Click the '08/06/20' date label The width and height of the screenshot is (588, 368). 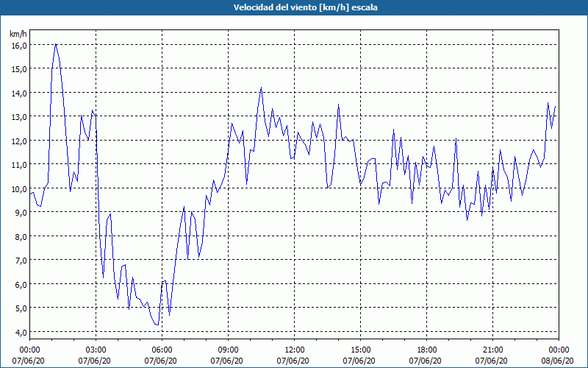pos(559,361)
